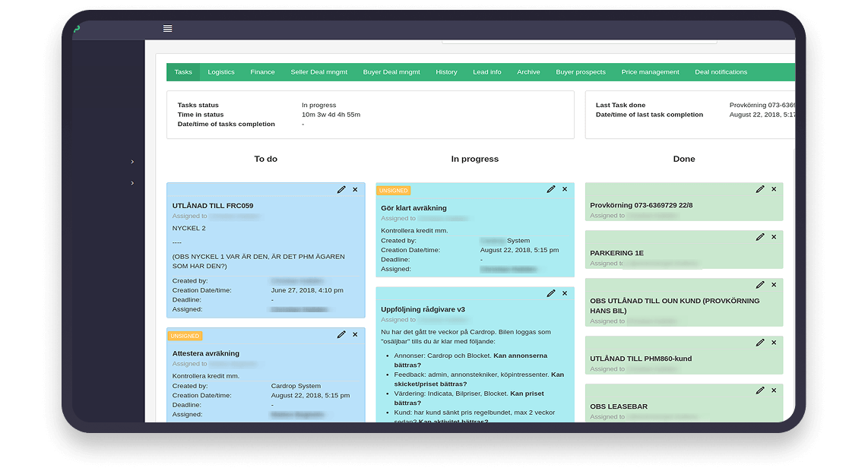Open the UTLÅNAD TILL PHM860-kund task card
Viewport: 868px width, 471px height.
[641, 359]
